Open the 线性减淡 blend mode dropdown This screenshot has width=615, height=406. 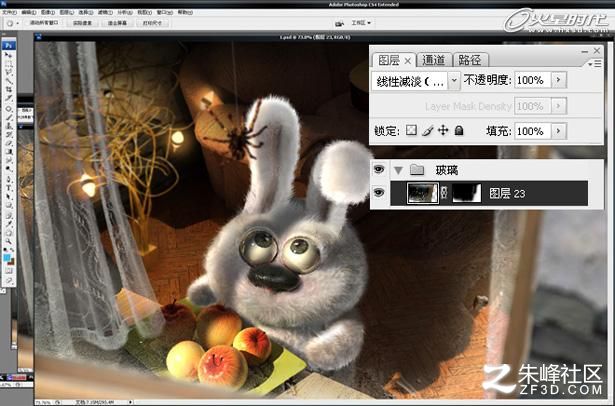pos(454,81)
